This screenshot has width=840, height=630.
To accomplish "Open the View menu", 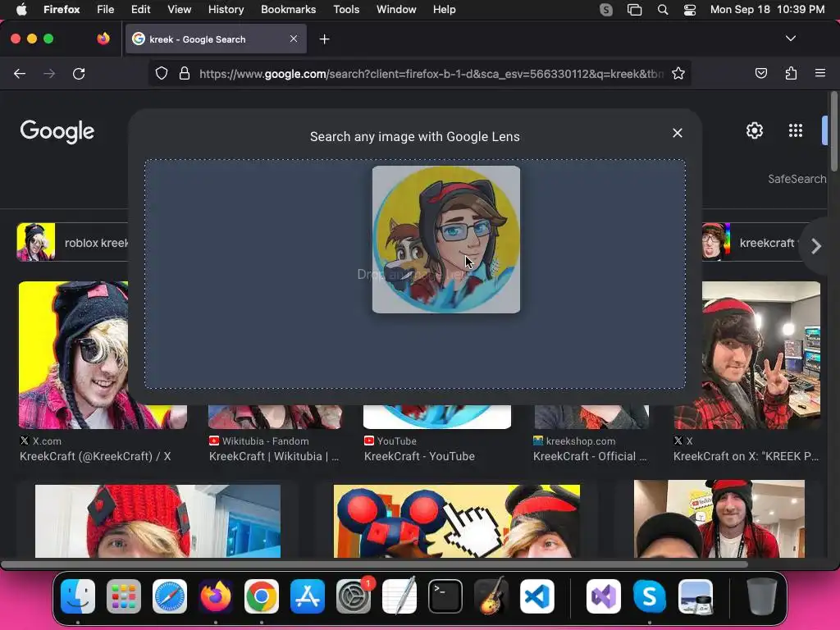I will tap(179, 10).
